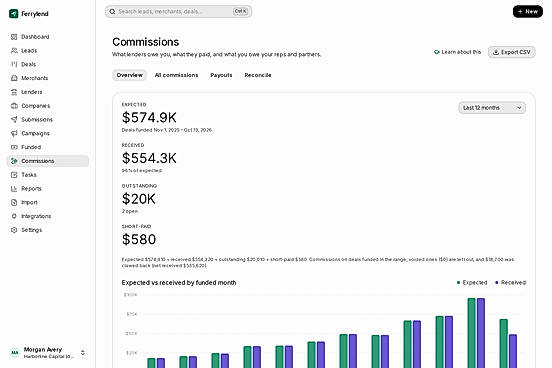Click the Ctrl K shortcut badge
The height and width of the screenshot is (368, 552).
click(x=240, y=11)
